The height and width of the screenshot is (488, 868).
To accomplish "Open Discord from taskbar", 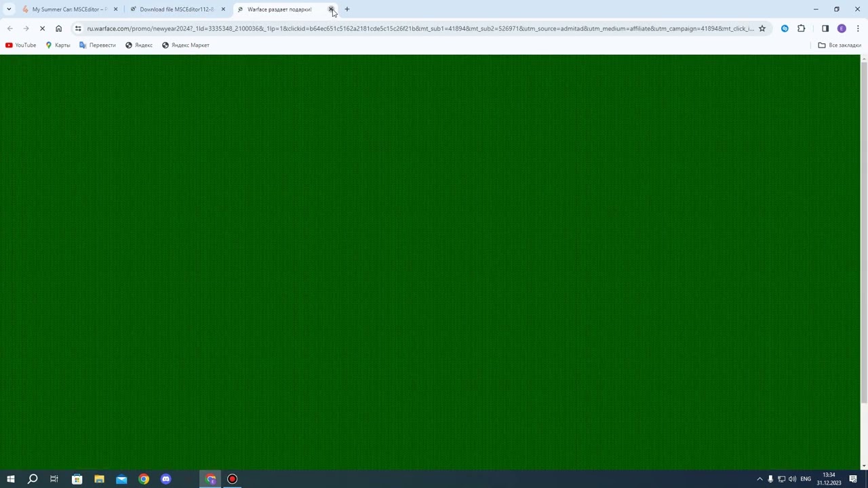I will coord(166,479).
